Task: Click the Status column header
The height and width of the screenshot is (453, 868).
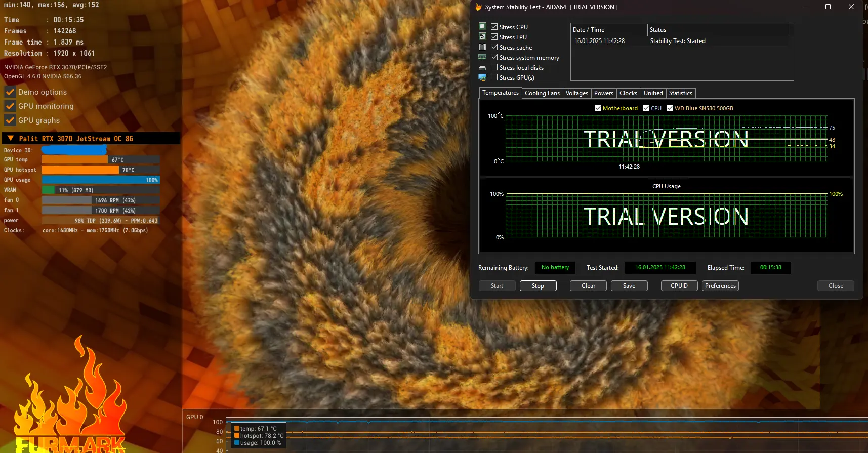Action: coord(718,30)
